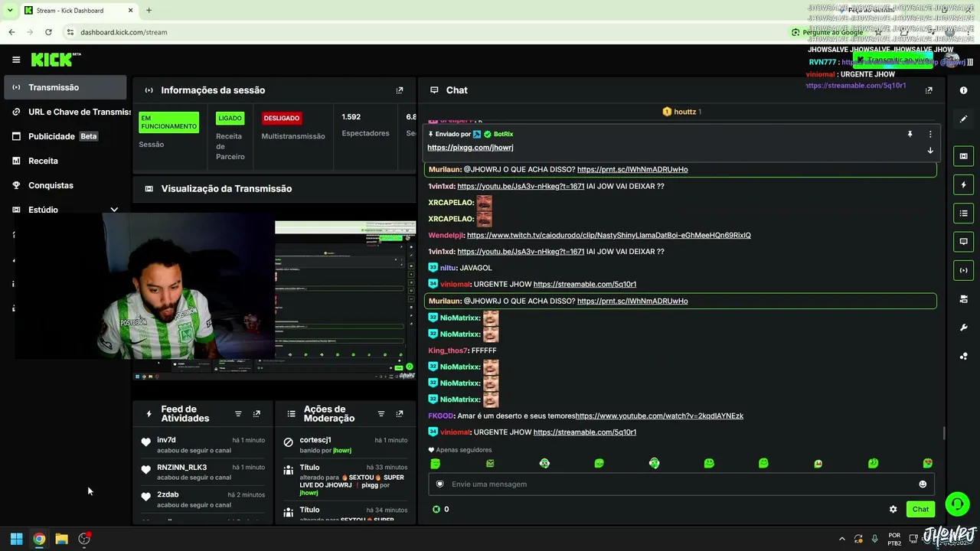980x551 pixels.
Task: Click 2zdab in the activity feed
Action: (168, 494)
